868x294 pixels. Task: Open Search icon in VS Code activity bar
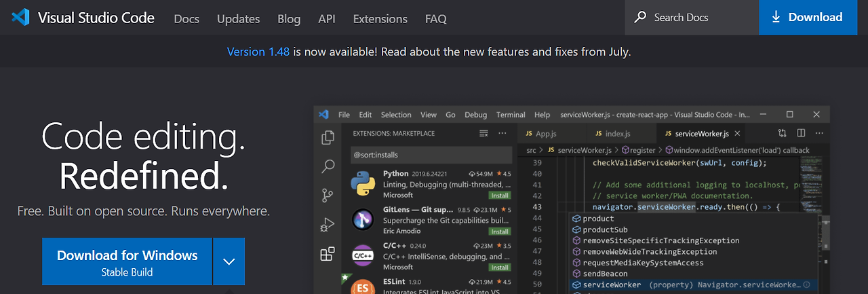328,166
